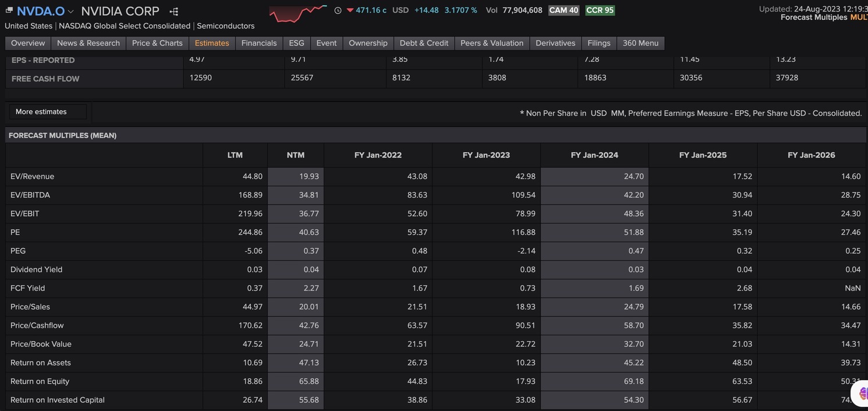Open the Overview tab

pos(28,43)
